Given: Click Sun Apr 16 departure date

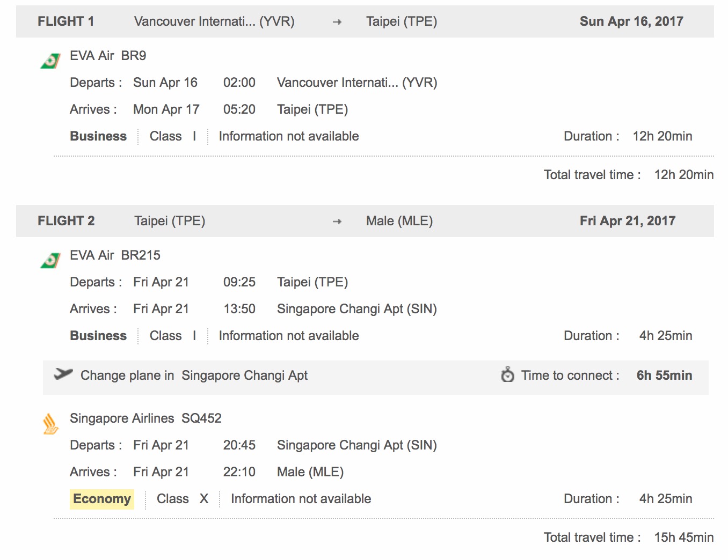Looking at the screenshot, I should click(165, 83).
